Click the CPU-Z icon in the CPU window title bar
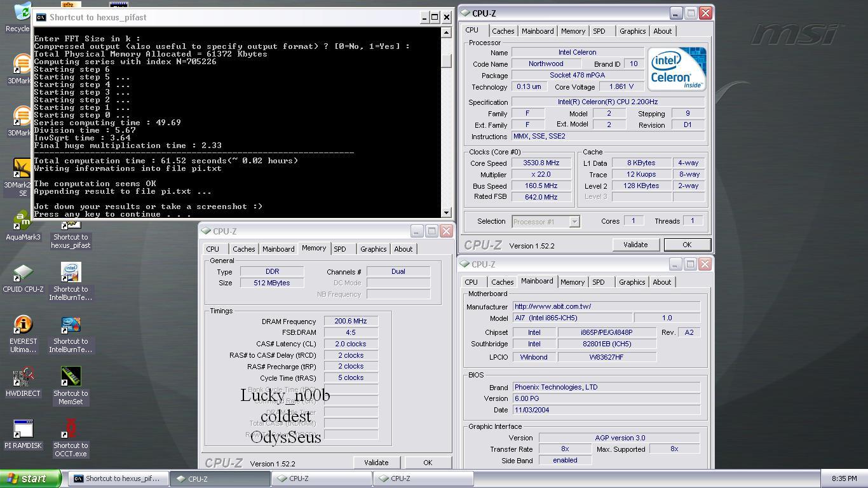Screen dimensions: 868x488 point(465,13)
